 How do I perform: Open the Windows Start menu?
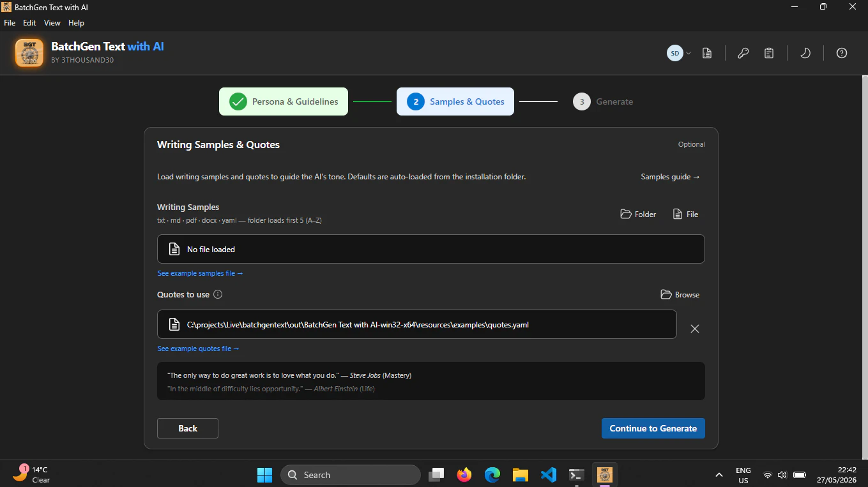[x=264, y=475]
